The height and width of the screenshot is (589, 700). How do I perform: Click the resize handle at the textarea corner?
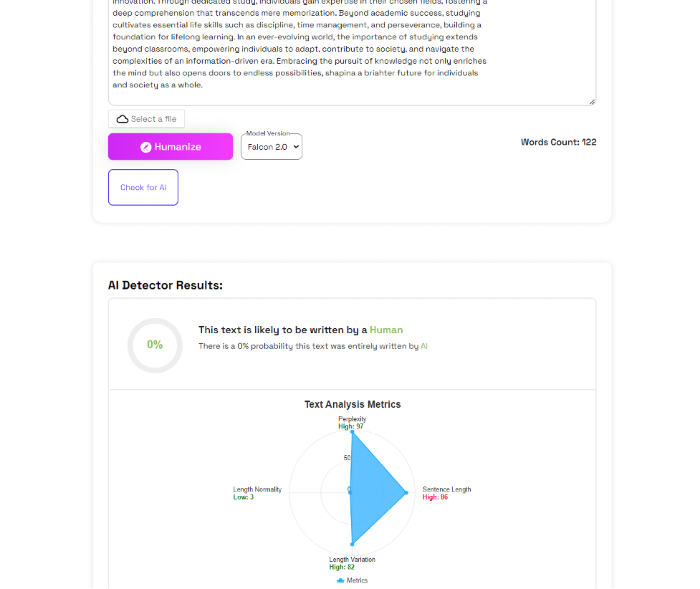(x=593, y=100)
